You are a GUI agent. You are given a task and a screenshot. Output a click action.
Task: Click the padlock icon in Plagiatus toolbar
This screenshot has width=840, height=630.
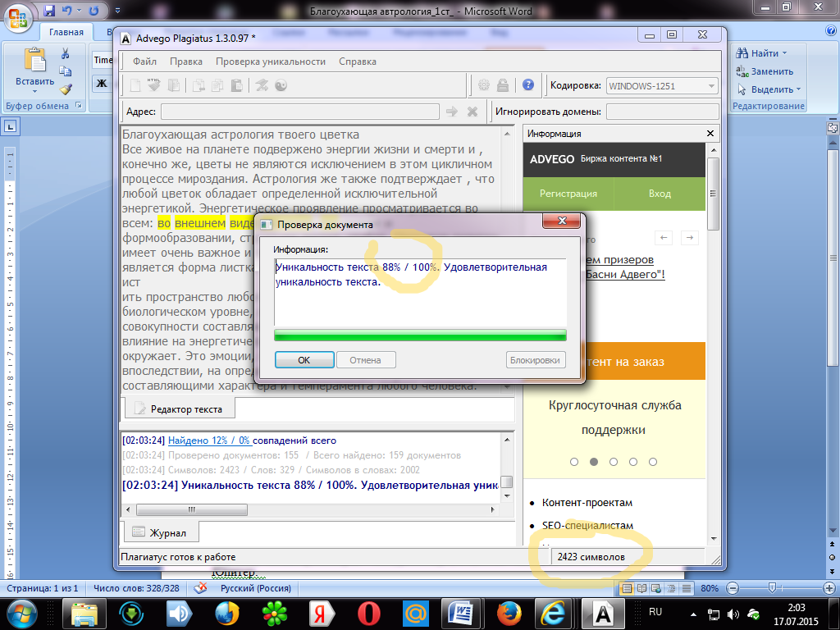(503, 85)
